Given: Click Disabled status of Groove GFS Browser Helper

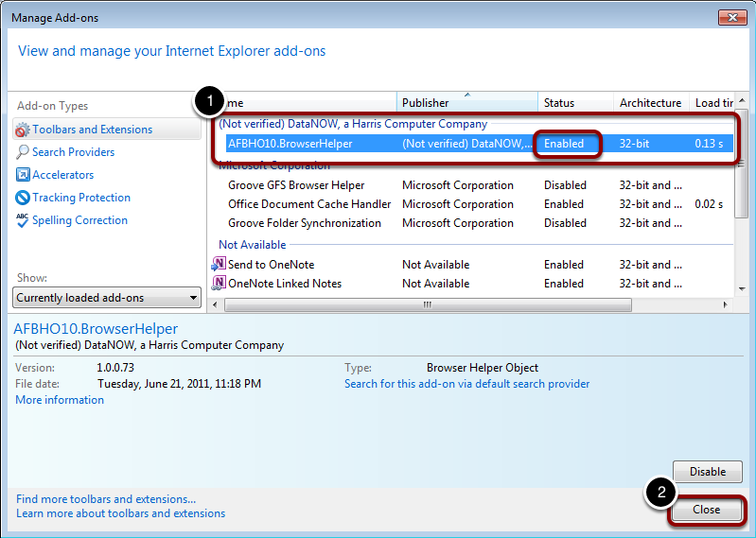Looking at the screenshot, I should pos(565,185).
